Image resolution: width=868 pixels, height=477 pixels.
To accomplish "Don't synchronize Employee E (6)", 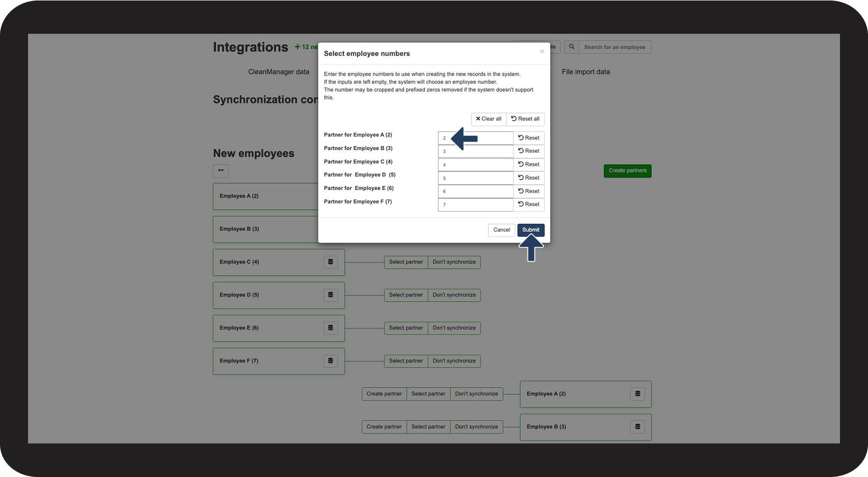I will pos(454,328).
